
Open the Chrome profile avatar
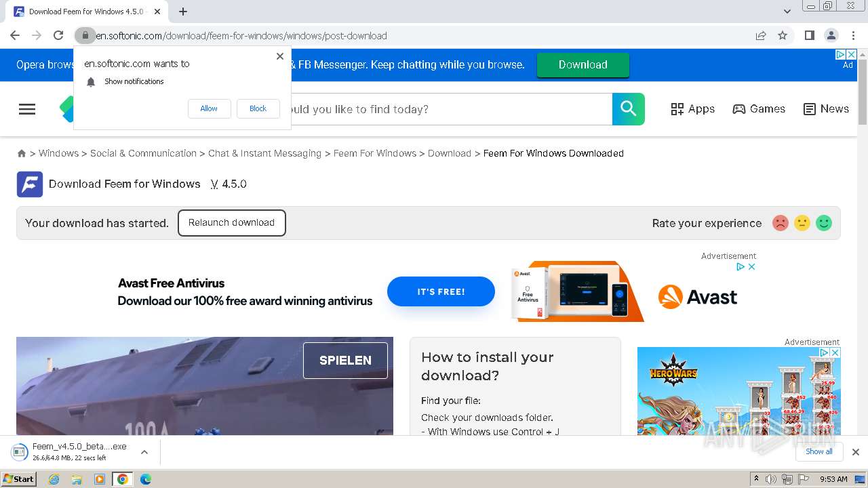click(x=831, y=35)
